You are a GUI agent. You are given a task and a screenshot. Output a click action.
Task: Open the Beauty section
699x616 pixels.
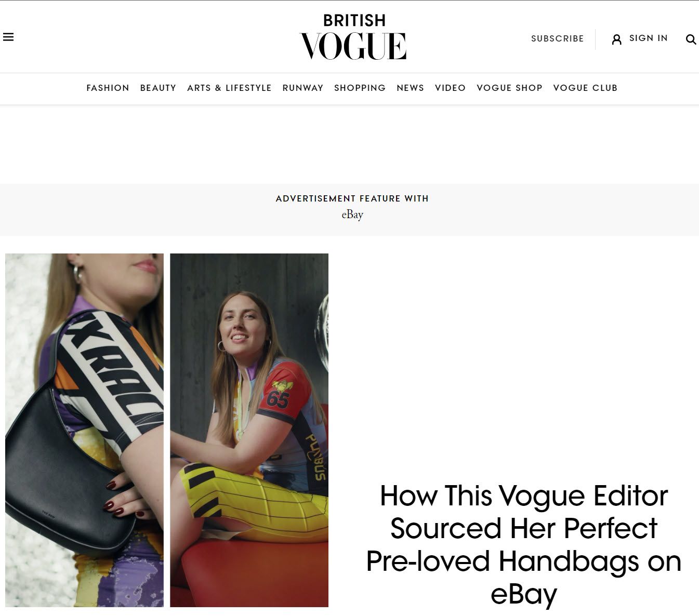click(x=158, y=88)
